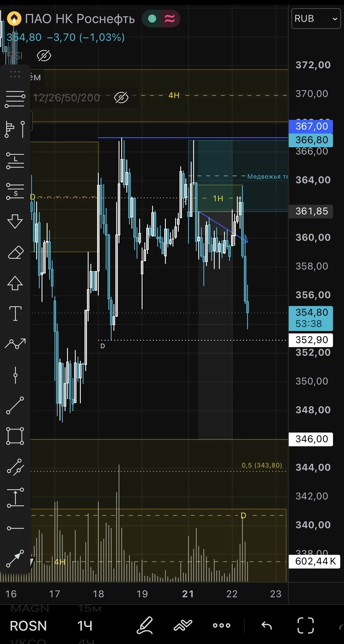This screenshot has width=344, height=644.
Task: Select the 12/26/50/200 indicator label
Action: coord(67,98)
